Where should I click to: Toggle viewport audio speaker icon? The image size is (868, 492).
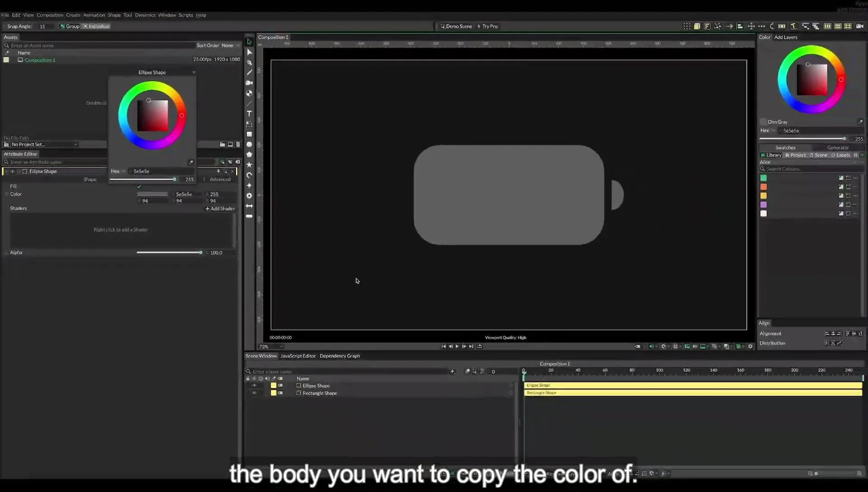click(651, 346)
